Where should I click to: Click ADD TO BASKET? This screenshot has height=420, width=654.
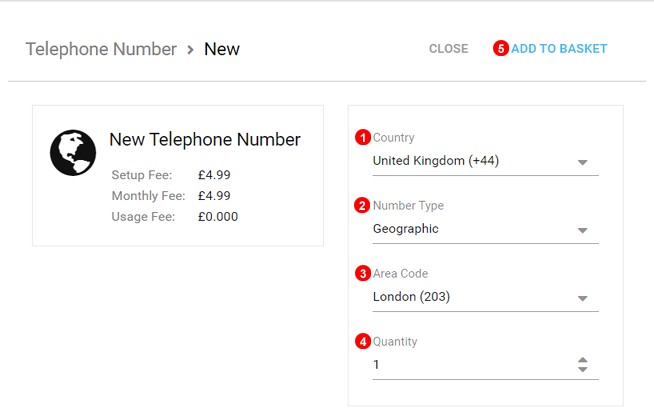(x=559, y=48)
